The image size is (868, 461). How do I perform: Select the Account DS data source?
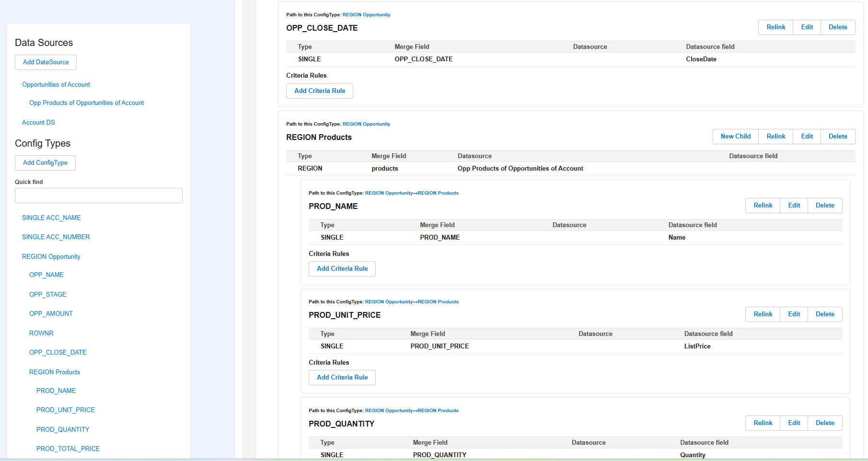38,123
